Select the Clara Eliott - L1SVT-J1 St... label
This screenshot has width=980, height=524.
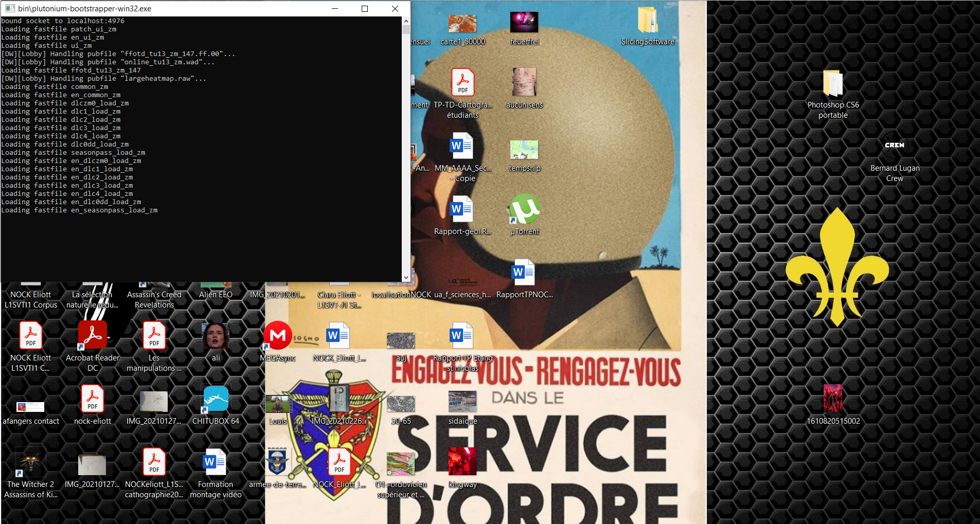[x=340, y=299]
